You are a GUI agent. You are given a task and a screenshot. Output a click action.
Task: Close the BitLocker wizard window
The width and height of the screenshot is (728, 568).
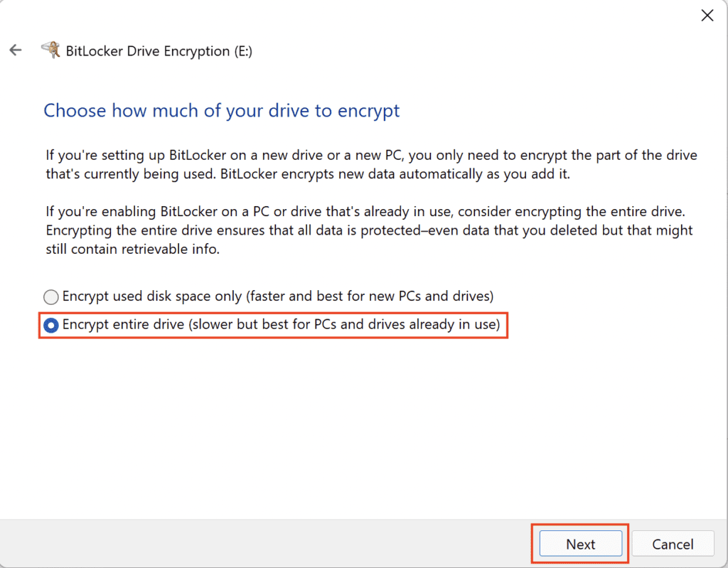pos(707,15)
